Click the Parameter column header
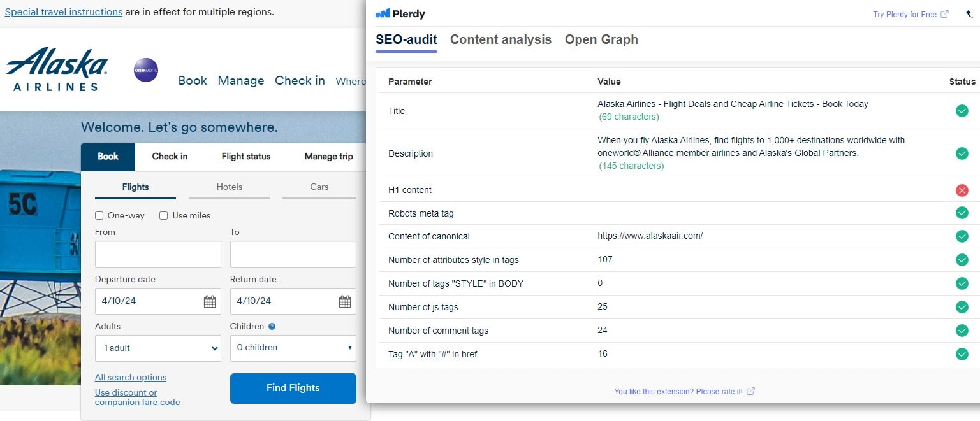This screenshot has height=421, width=980. tap(410, 82)
